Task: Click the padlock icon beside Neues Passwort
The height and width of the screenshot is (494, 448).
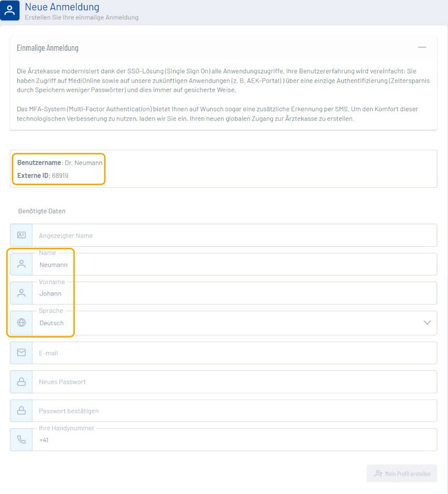Action: [x=22, y=382]
